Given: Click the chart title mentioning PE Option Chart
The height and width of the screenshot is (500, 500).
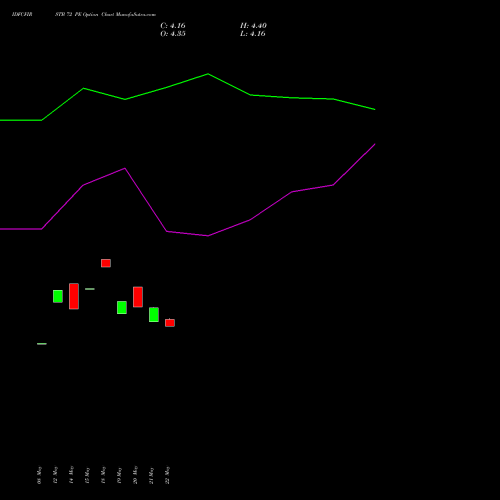Looking at the screenshot, I should pos(84,15).
